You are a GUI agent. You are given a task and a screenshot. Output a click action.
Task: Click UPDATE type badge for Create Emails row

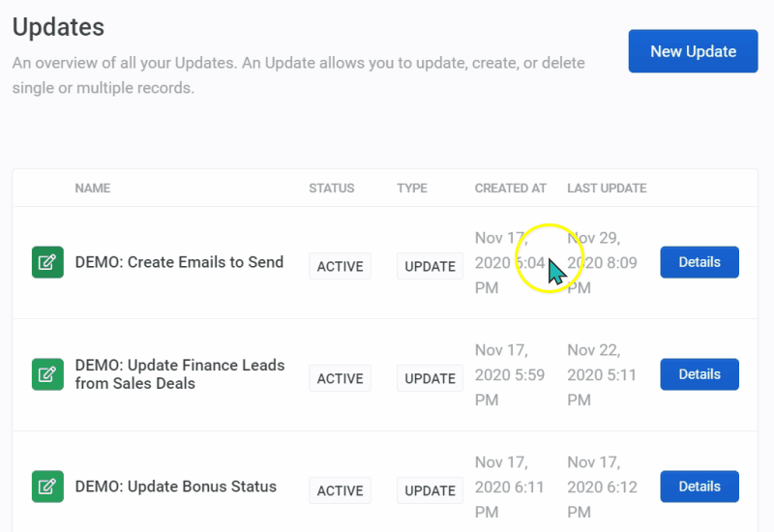430,267
